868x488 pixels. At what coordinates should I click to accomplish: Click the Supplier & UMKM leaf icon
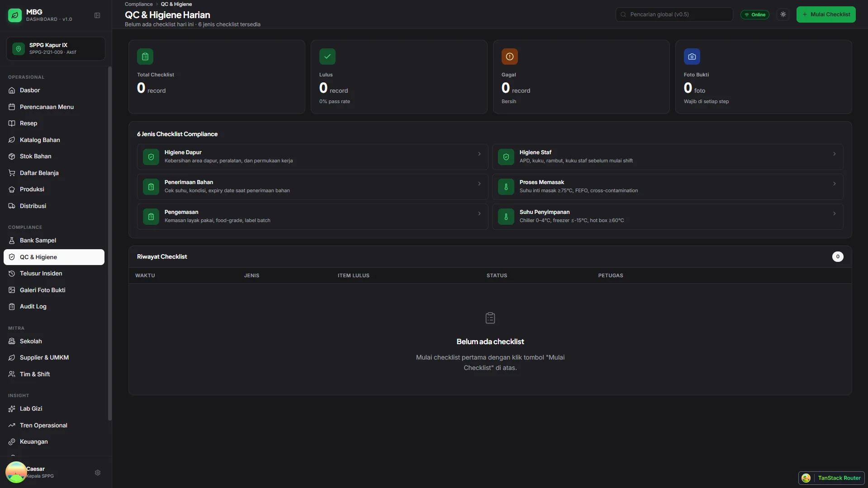click(x=12, y=358)
